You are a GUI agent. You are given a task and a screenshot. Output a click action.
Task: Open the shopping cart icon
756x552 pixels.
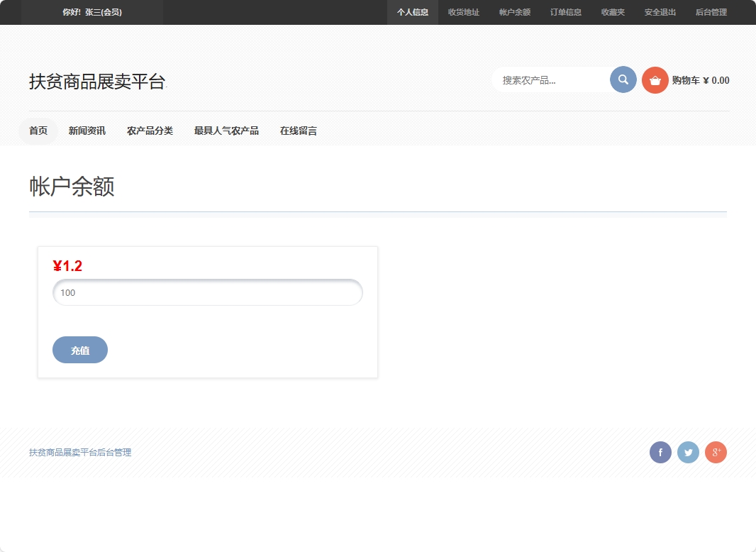point(655,79)
